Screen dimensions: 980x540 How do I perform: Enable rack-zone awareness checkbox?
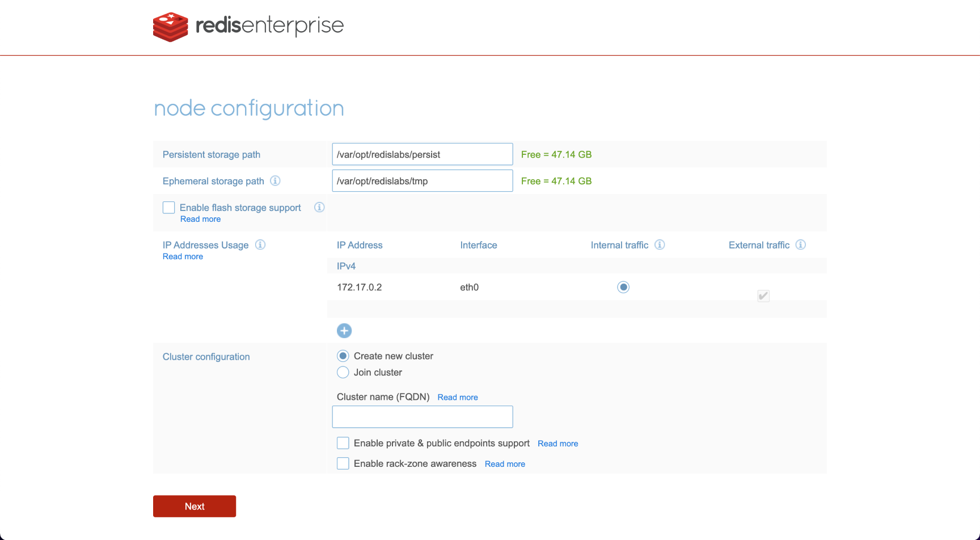click(343, 463)
